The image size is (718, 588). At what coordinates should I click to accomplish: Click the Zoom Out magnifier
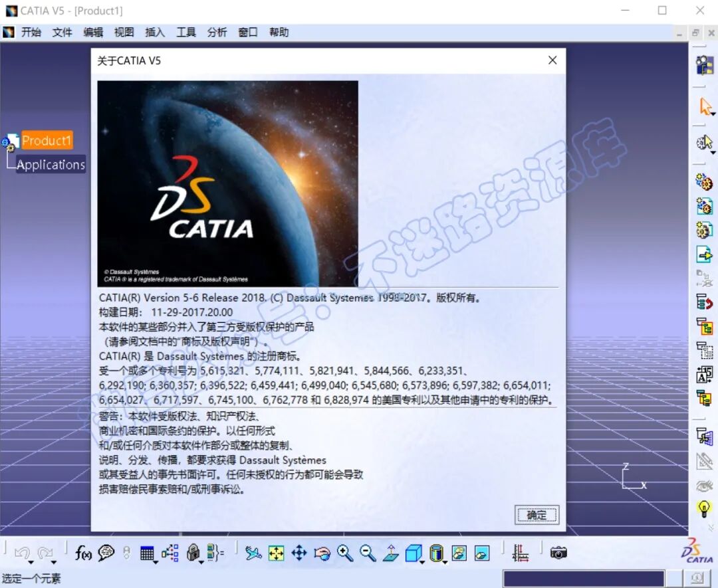368,553
